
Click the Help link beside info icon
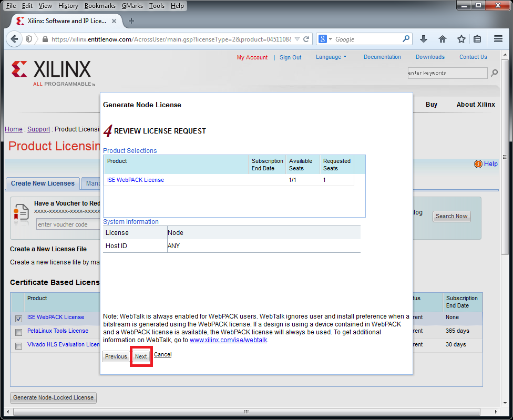tap(490, 164)
